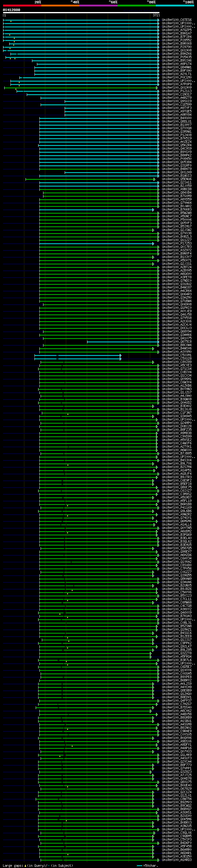Select the UniRef100_A2TYK1 label
The height and width of the screenshot is (868, 197).
pos(177,446)
